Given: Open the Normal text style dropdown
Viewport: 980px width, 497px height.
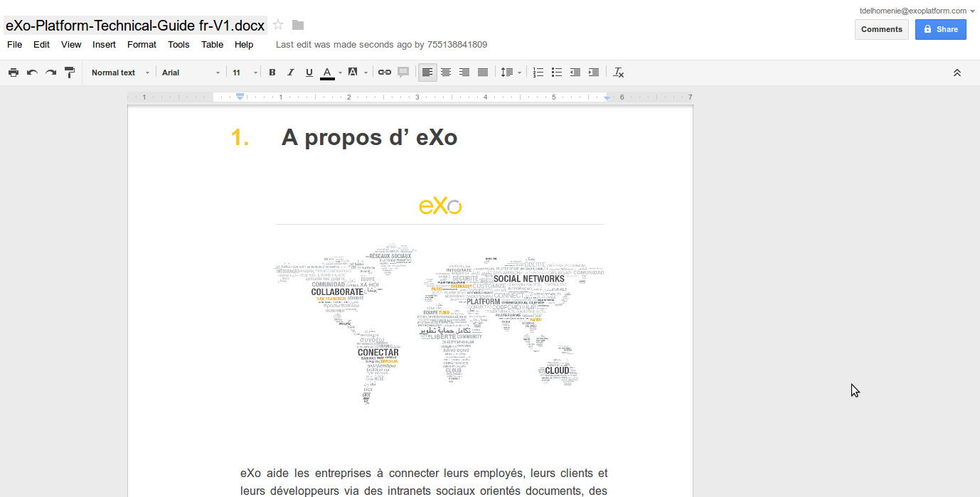Looking at the screenshot, I should [120, 73].
